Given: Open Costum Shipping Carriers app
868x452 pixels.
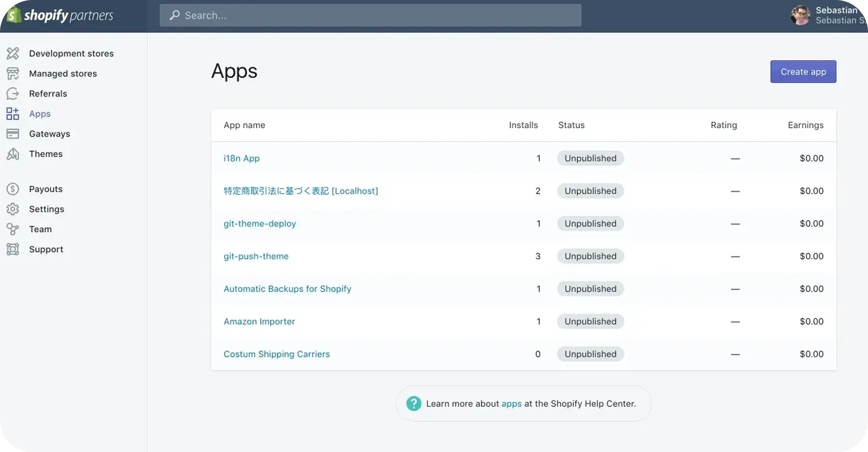Looking at the screenshot, I should (277, 354).
